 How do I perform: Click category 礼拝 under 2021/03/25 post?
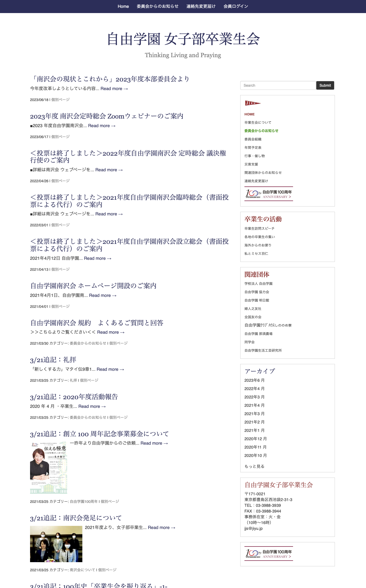73,380
